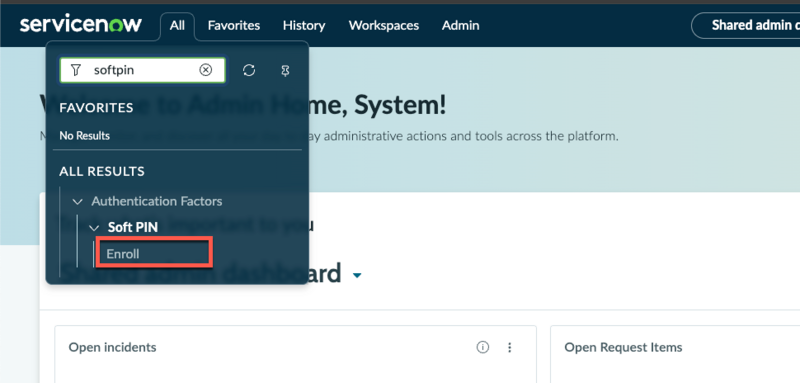
Task: Click into the softpin filter field
Action: [x=142, y=70]
